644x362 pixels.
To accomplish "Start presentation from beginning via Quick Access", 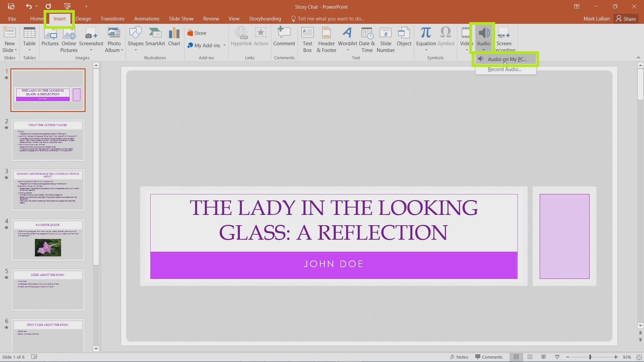I will (x=67, y=6).
